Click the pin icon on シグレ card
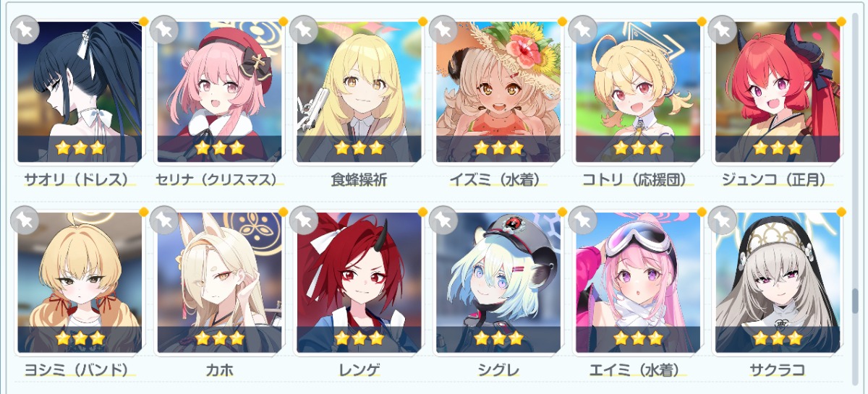This screenshot has height=394, width=868. pos(443,220)
